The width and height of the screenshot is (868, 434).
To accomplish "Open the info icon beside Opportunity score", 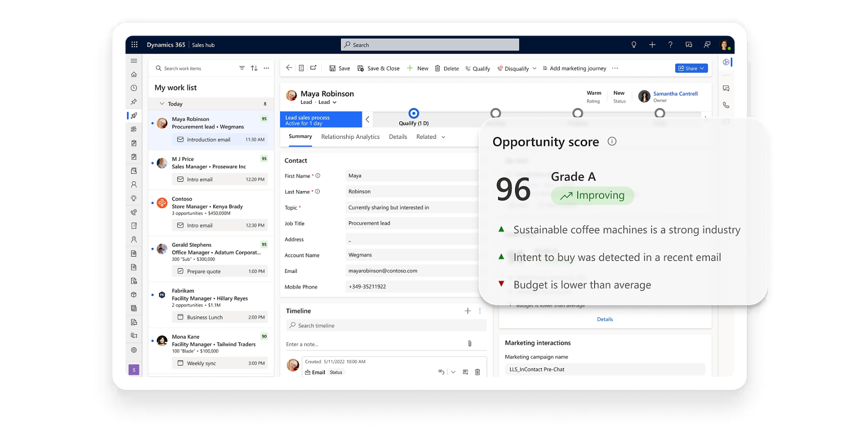I will click(612, 141).
